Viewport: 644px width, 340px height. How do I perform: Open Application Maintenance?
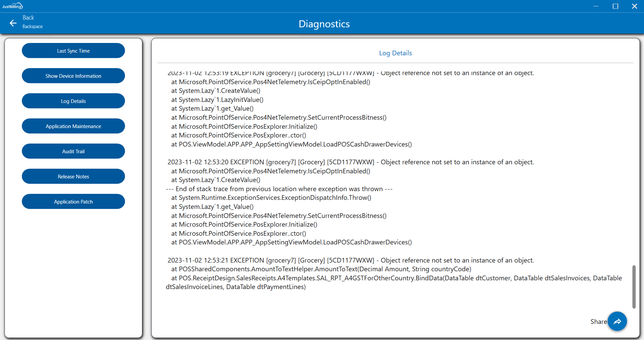click(x=73, y=126)
